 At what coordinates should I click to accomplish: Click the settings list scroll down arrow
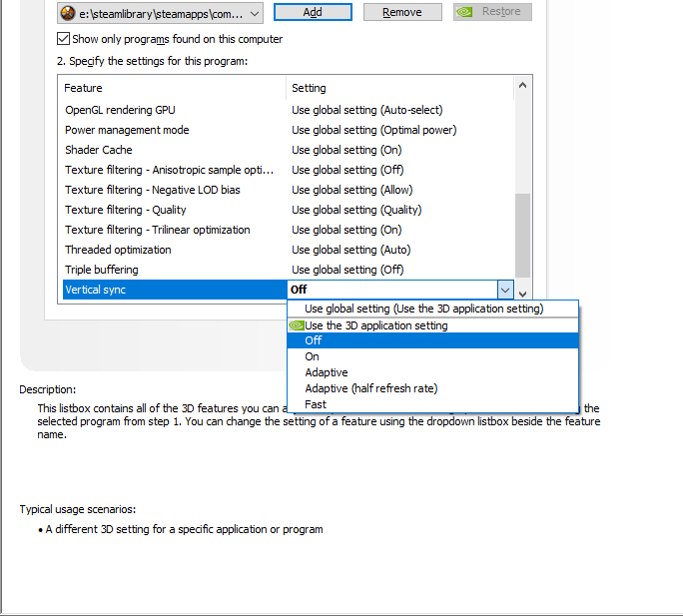coord(522,295)
